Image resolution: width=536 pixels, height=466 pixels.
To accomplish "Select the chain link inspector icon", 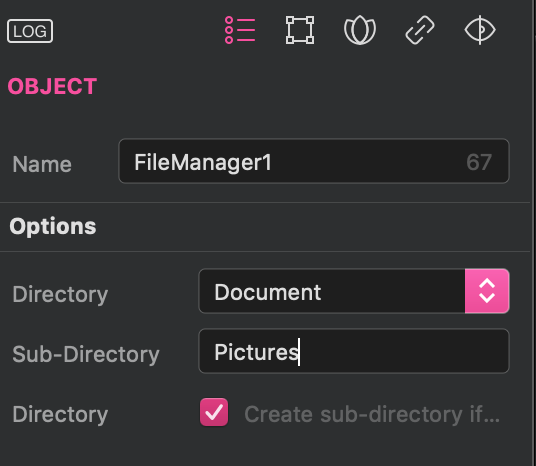I will (x=420, y=30).
